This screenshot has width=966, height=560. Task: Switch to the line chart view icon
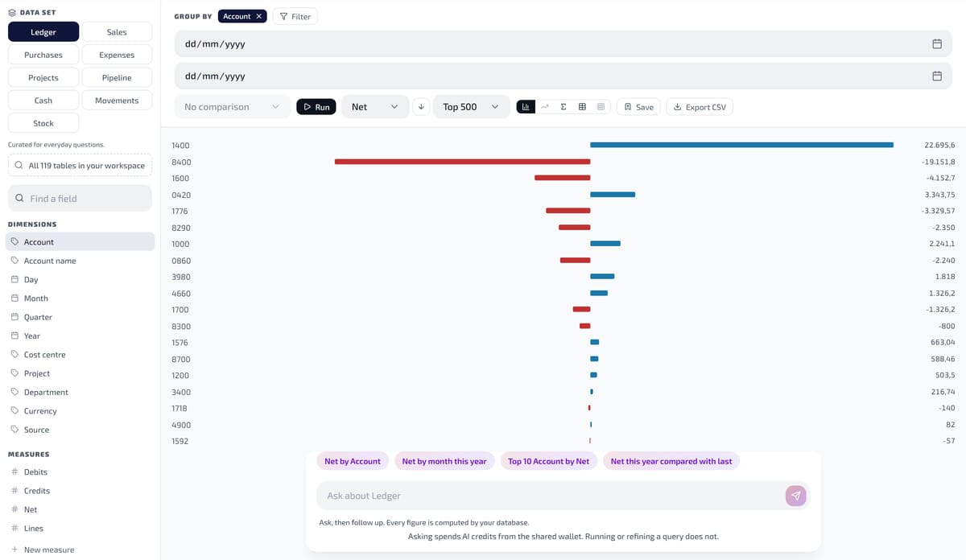point(545,106)
